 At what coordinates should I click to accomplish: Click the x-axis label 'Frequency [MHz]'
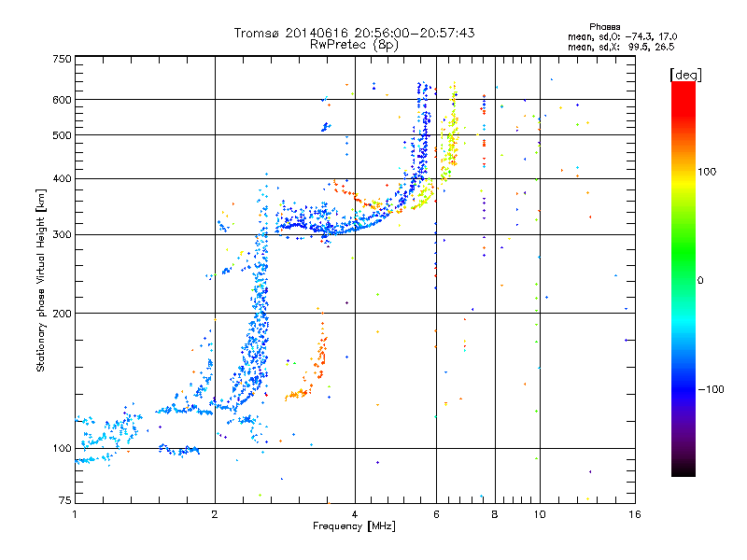tap(354, 526)
